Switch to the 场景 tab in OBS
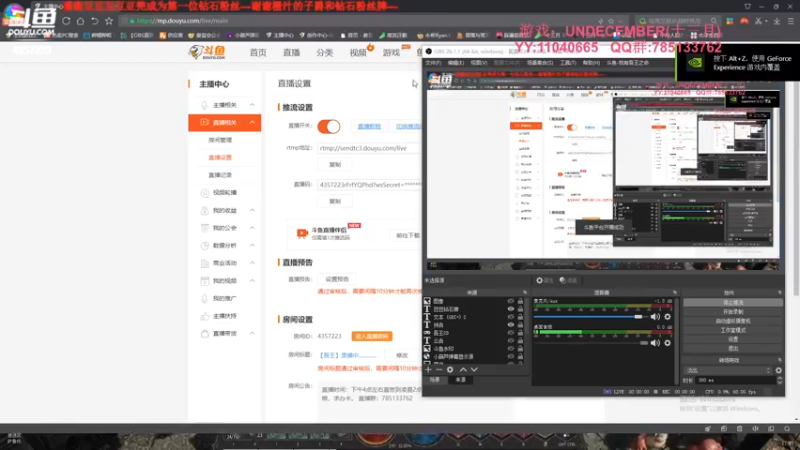800x450 pixels. [435, 380]
